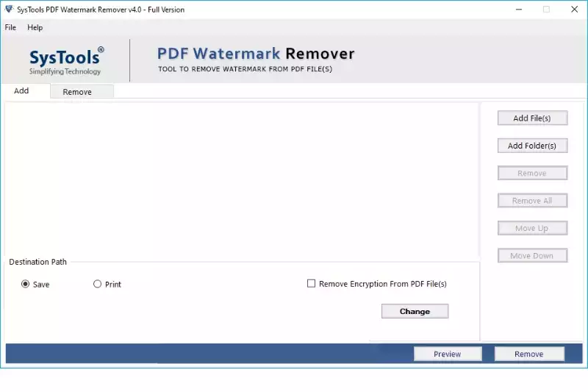Screen dimensions: 588x392
Task: Click the SysTools Simplifying Technology logo
Action: pyautogui.click(x=65, y=61)
